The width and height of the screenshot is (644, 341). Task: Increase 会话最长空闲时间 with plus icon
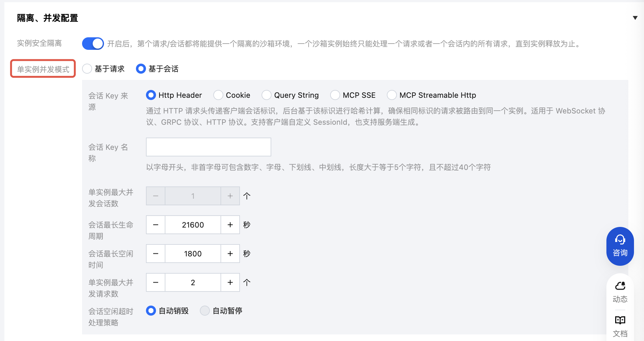[230, 254]
